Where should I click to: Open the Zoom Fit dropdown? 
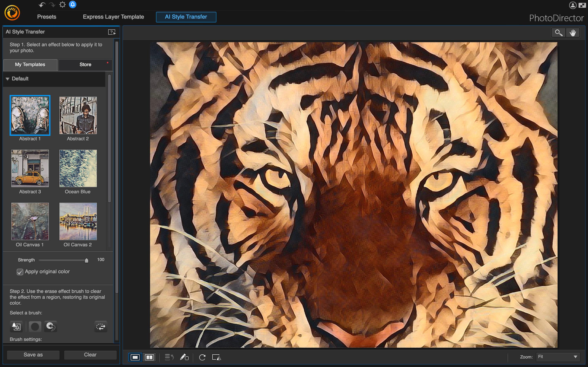click(558, 357)
